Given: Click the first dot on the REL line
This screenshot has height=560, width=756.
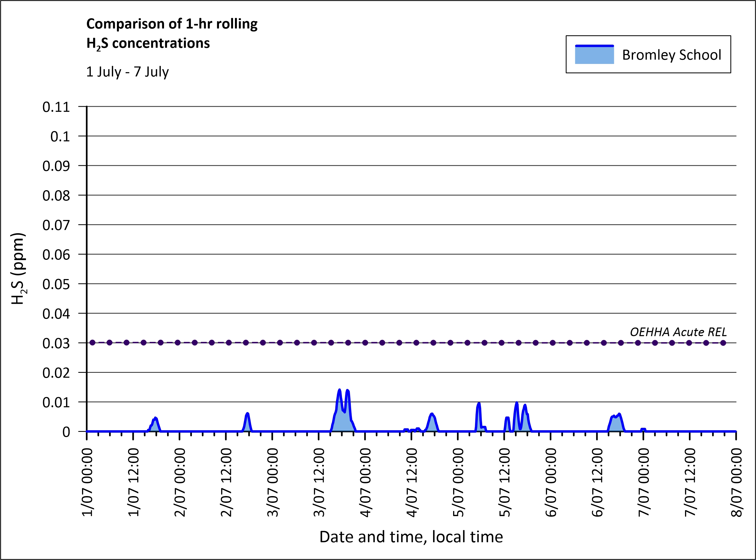Looking at the screenshot, I should (93, 343).
